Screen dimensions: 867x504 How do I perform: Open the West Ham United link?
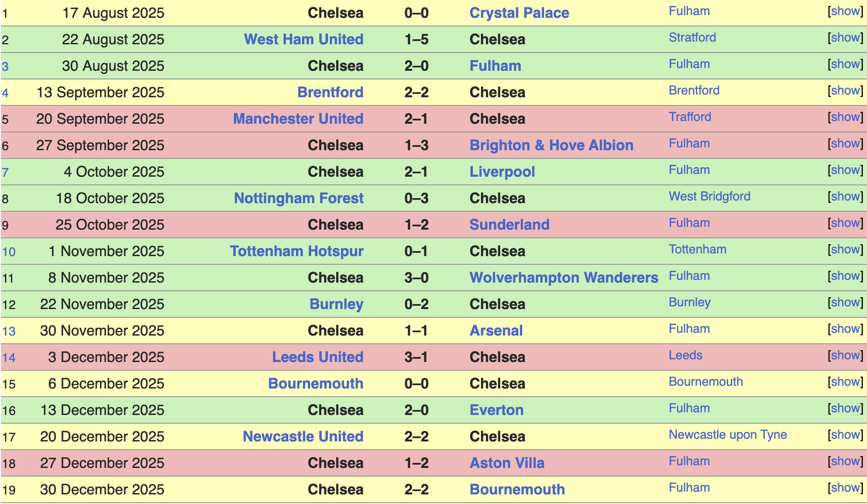pos(303,39)
